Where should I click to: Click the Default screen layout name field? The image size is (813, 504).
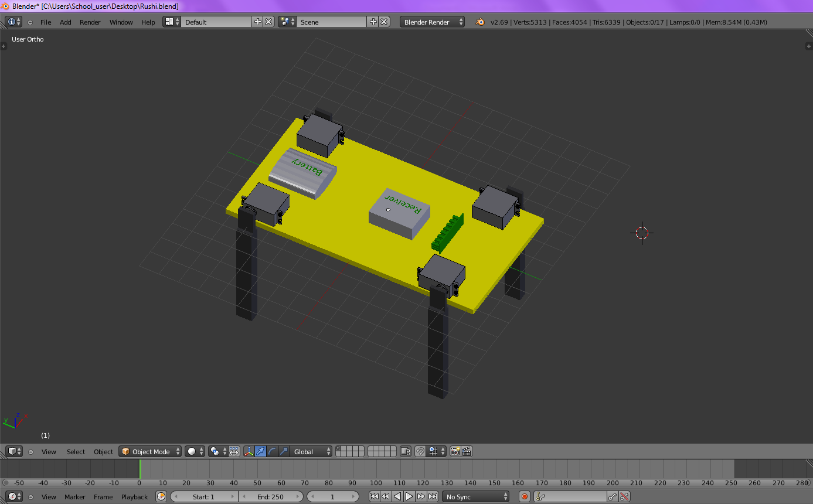[216, 22]
